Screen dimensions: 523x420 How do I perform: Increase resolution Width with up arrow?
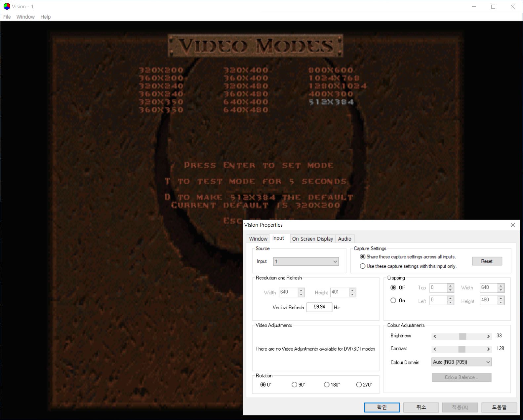click(x=301, y=290)
